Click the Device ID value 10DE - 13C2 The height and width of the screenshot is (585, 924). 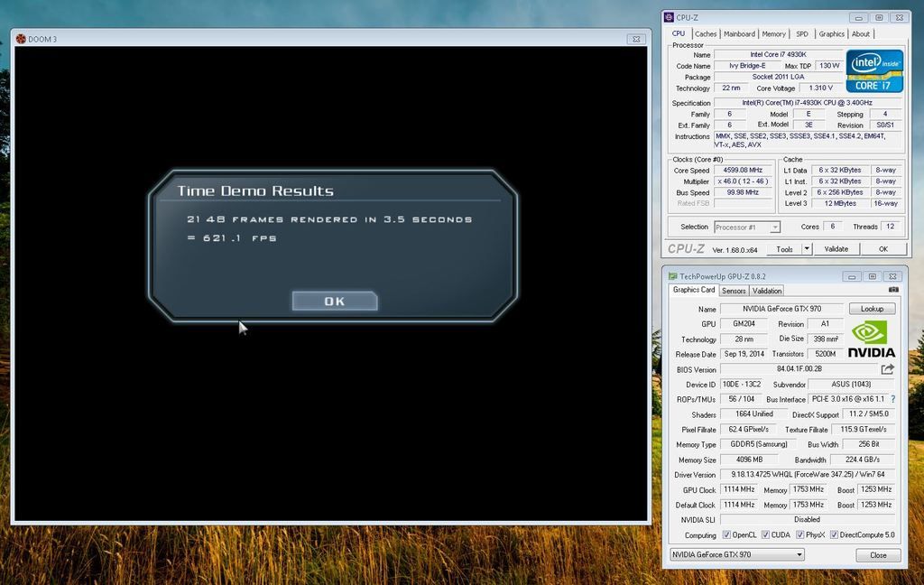point(741,384)
